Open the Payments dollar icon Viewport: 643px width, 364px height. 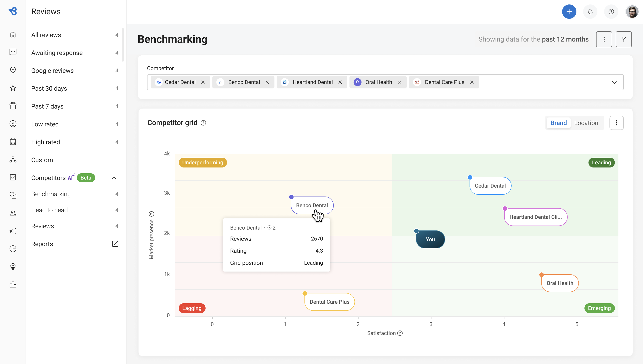pos(13,124)
